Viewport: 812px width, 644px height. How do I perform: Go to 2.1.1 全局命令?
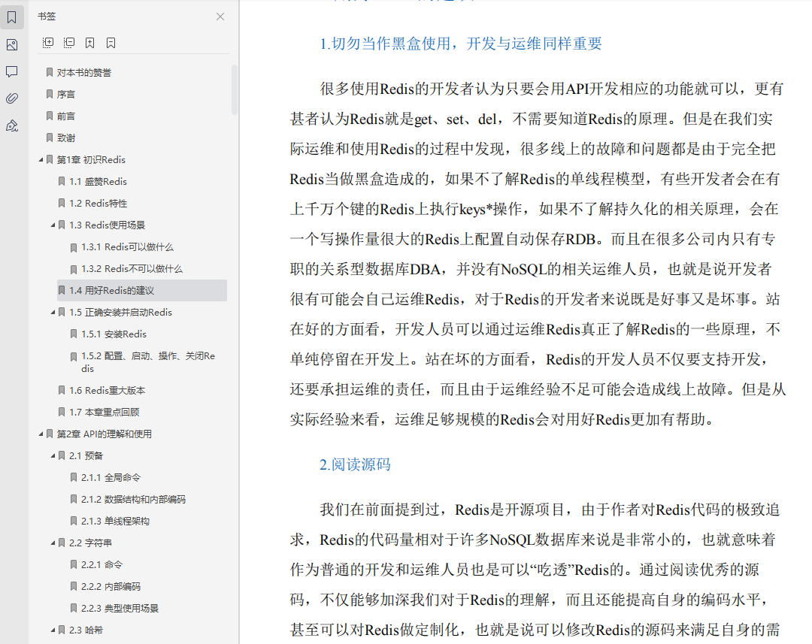pos(111,477)
